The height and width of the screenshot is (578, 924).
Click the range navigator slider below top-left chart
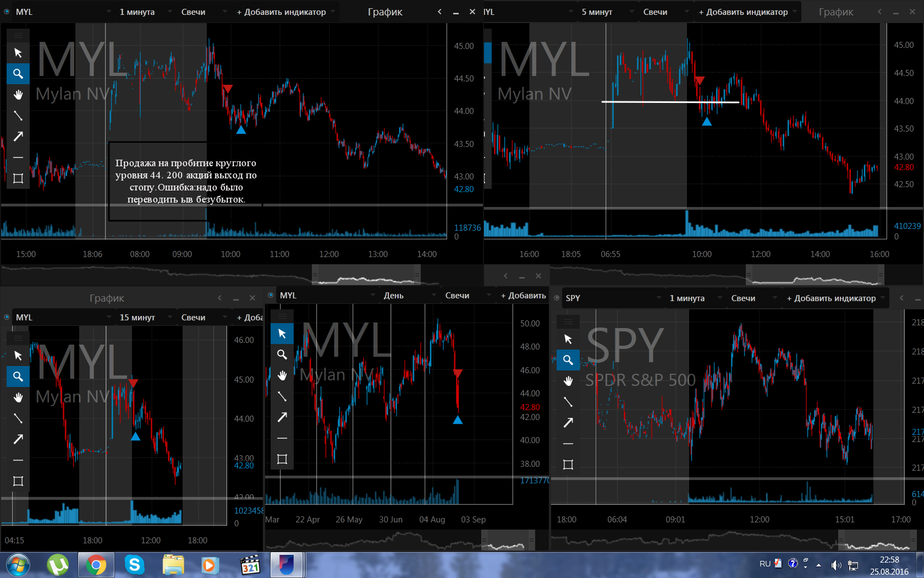[366, 274]
